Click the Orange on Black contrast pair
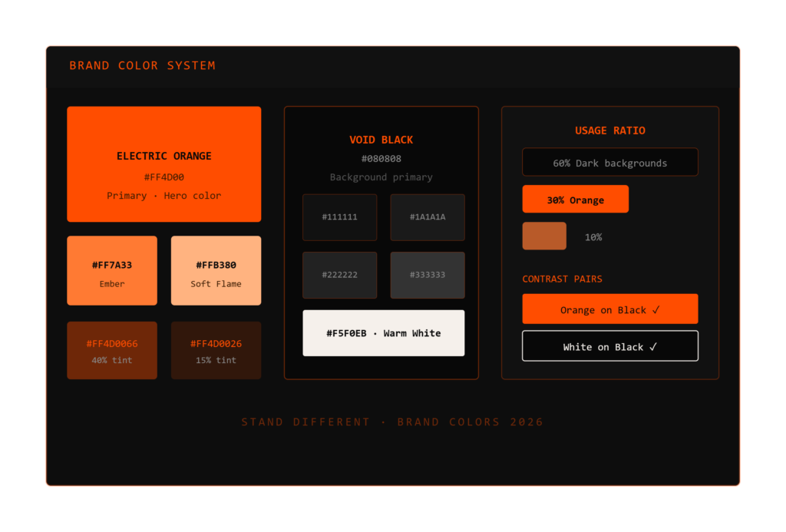 (x=610, y=309)
